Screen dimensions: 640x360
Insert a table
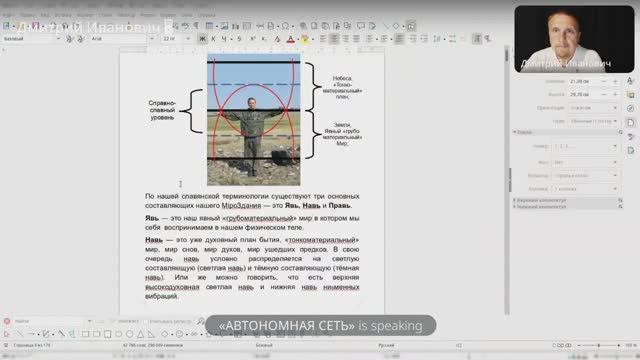[x=209, y=26]
